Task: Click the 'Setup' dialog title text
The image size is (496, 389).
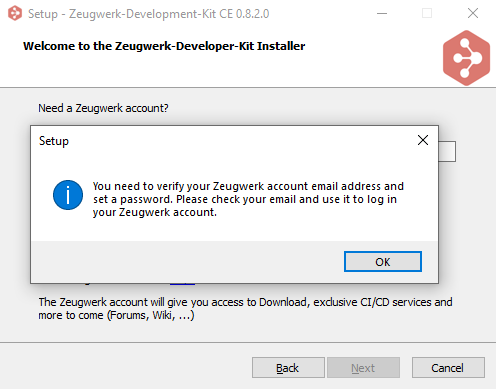Action: (x=54, y=141)
